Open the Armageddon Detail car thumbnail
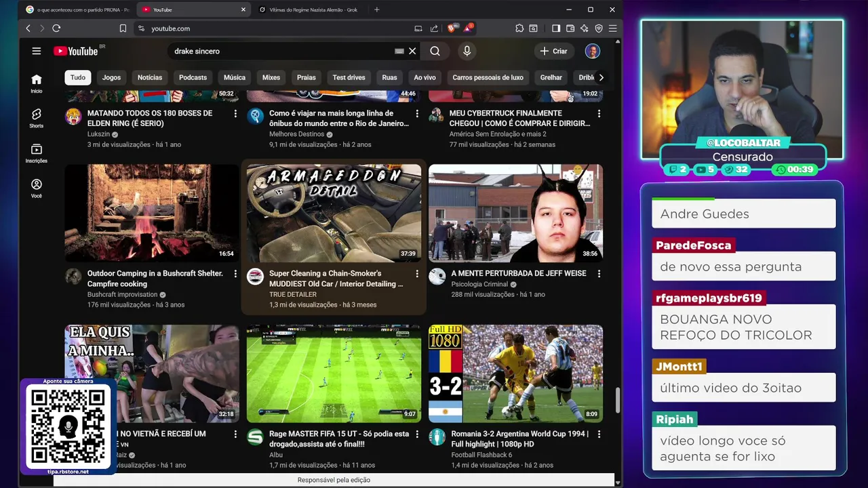The height and width of the screenshot is (488, 868). [334, 213]
